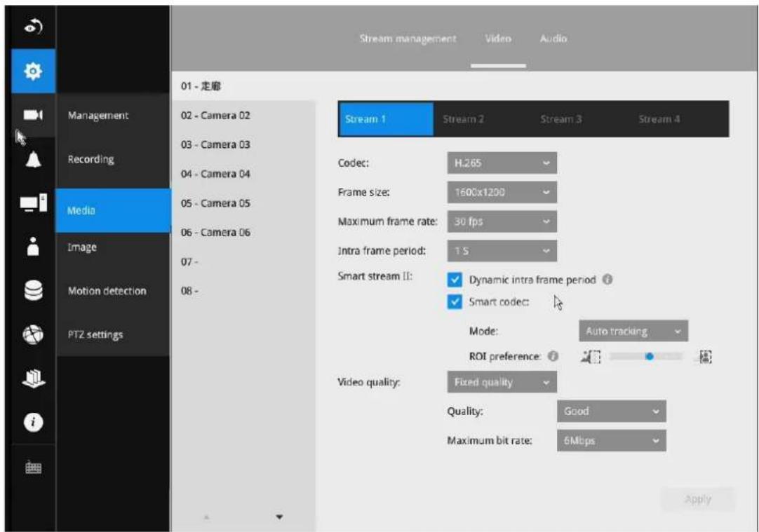The image size is (759, 532).
Task: Open the Codec H.265 dropdown
Action: (502, 163)
